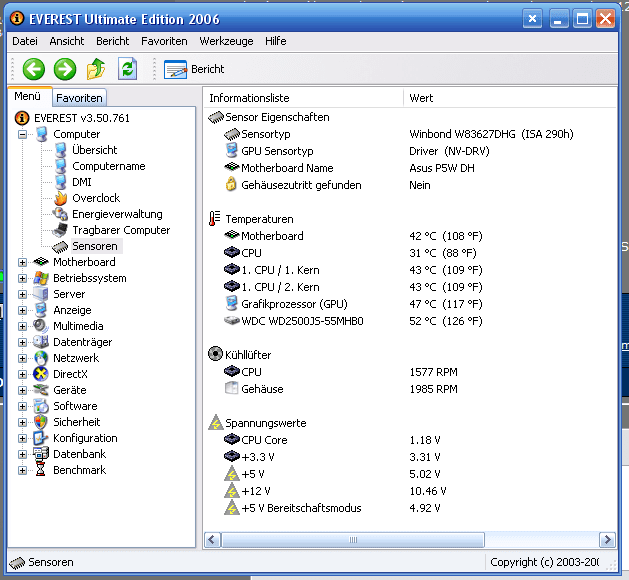Click the Software icon in tree

point(41,406)
